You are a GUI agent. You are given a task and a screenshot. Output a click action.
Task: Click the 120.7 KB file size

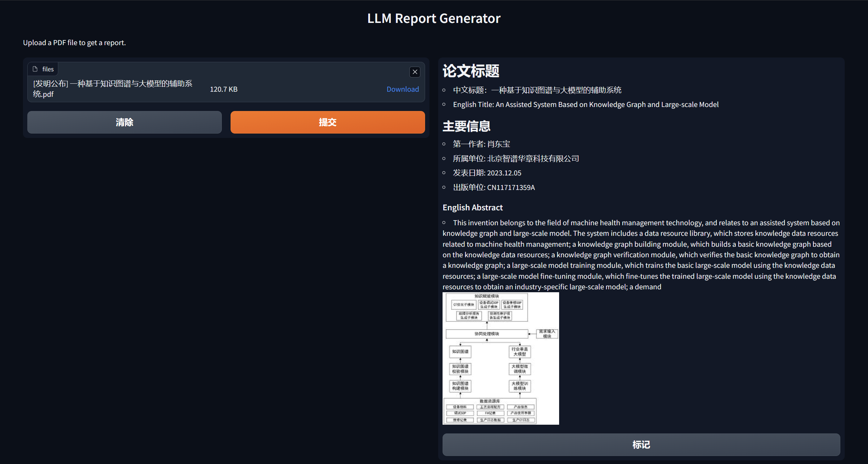click(x=224, y=89)
